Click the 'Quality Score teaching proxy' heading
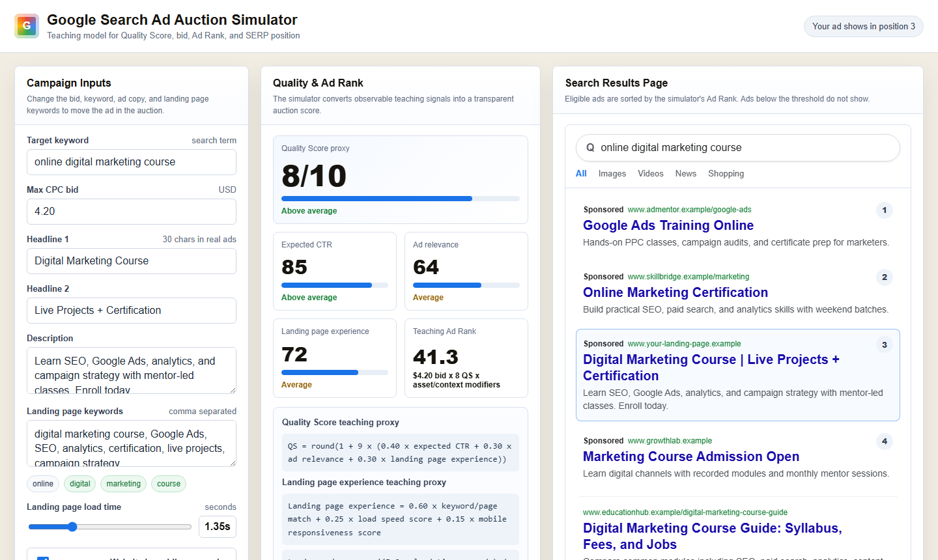 pos(341,423)
